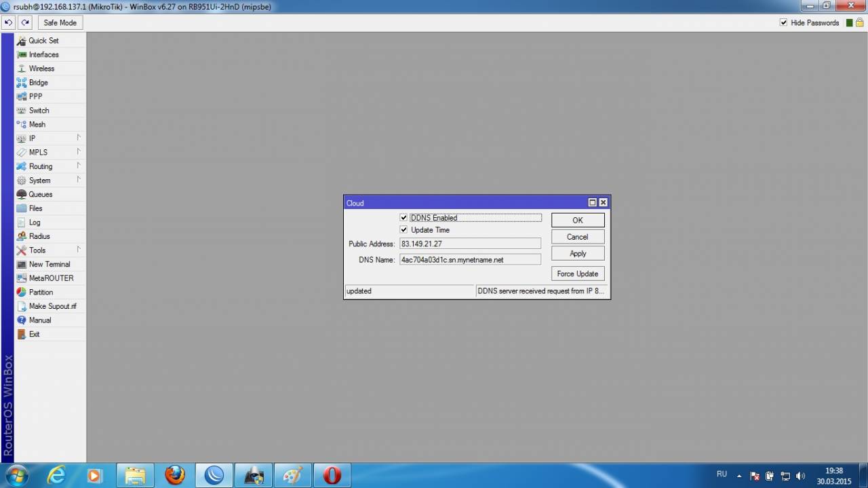Click the Redo arrow in toolbar
Screen dimensions: 868x488
point(25,22)
